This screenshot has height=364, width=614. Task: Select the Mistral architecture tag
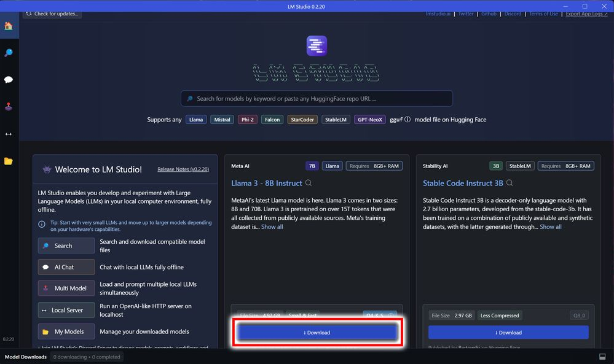pyautogui.click(x=222, y=120)
